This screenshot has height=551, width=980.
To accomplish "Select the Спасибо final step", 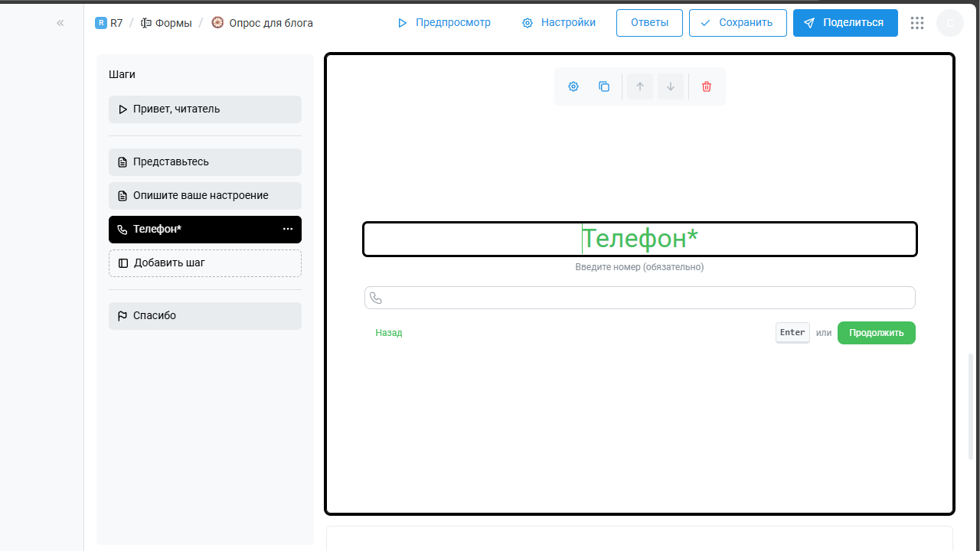I will [x=205, y=316].
